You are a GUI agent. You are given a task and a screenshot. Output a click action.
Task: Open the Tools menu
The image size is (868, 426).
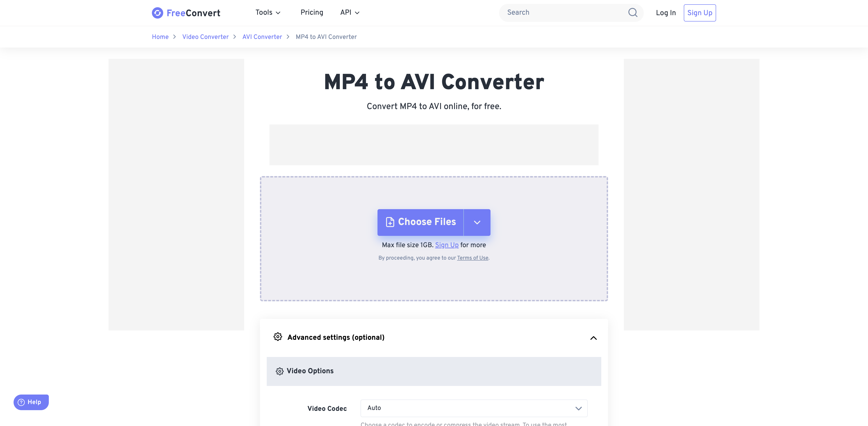pyautogui.click(x=268, y=12)
